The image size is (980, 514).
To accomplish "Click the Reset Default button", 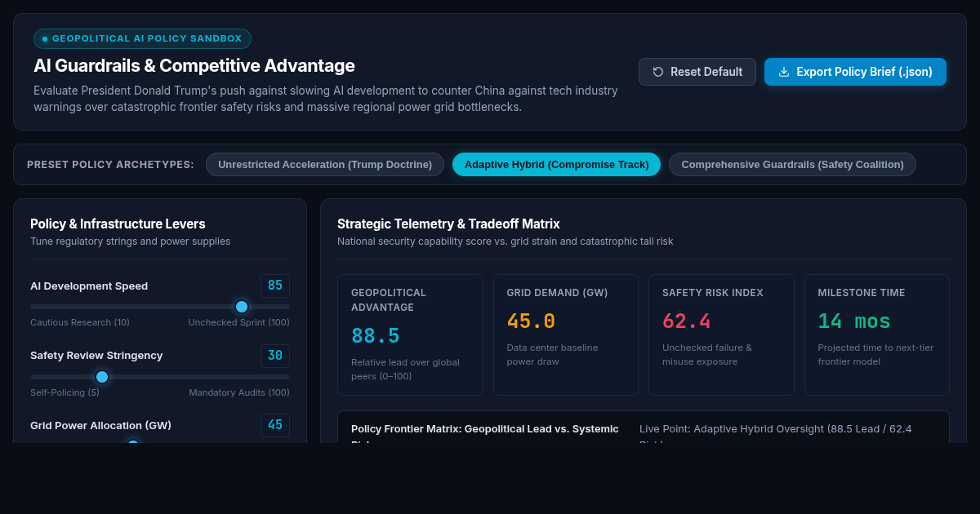I will pyautogui.click(x=697, y=72).
